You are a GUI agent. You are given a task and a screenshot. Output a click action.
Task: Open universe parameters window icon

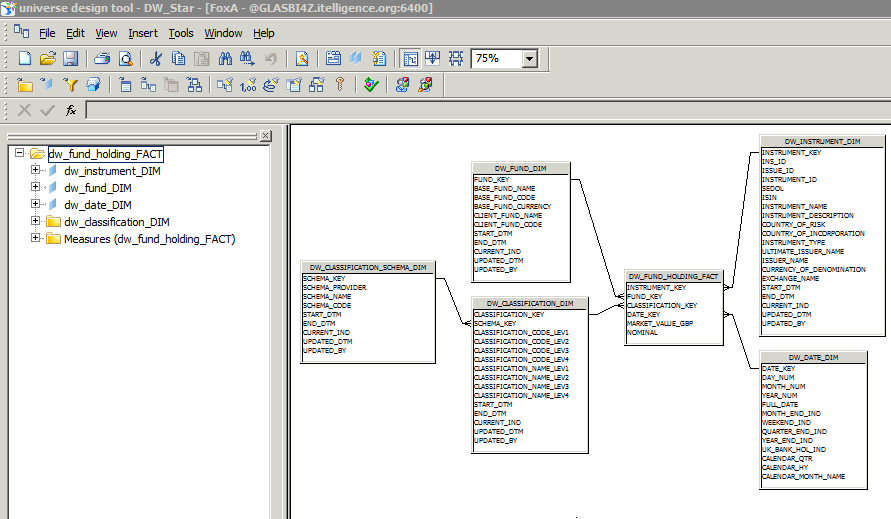(x=333, y=59)
